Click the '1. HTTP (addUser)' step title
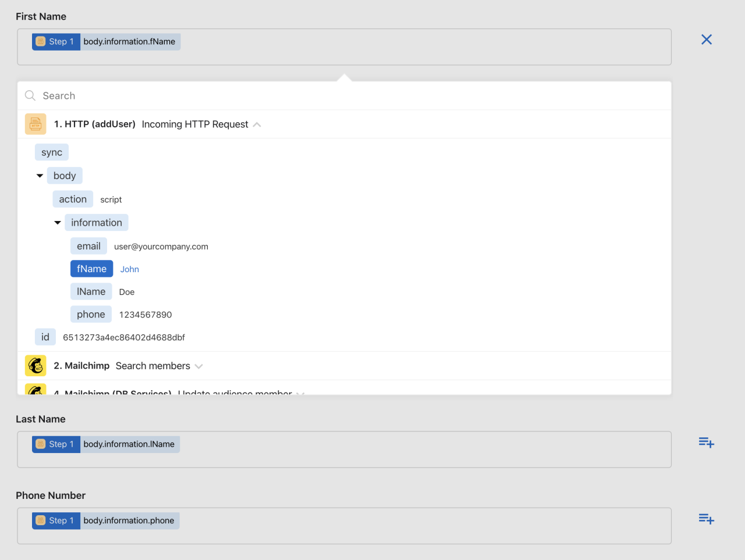Screen dimensions: 745x560 coord(95,124)
